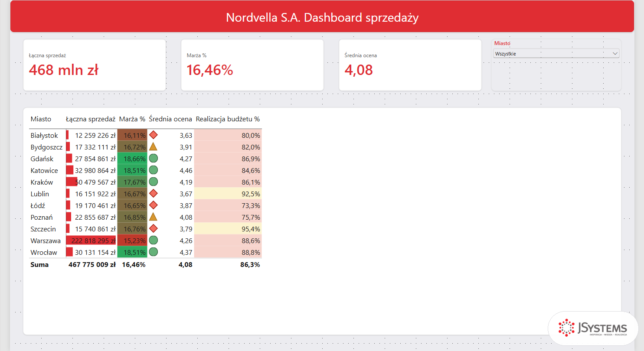Screen dimensions: 644x351
Task: Sort by Realizacja budżetu % column header
Action: point(228,119)
